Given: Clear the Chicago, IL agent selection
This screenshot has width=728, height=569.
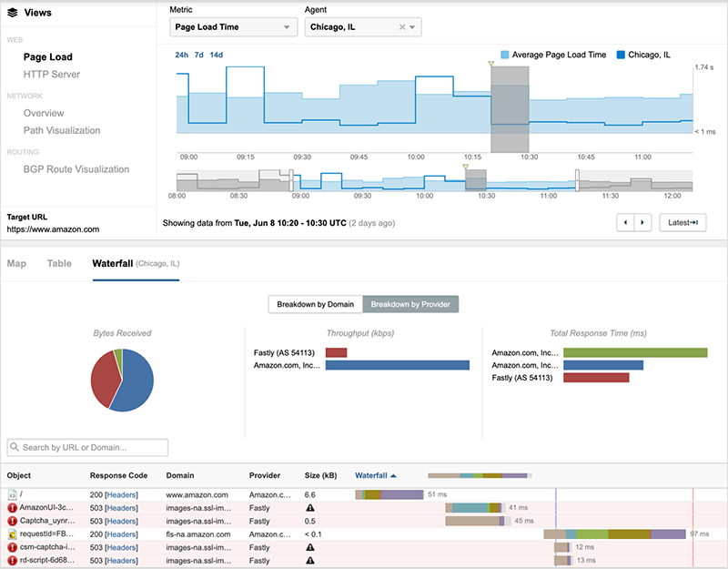Looking at the screenshot, I should 402,27.
